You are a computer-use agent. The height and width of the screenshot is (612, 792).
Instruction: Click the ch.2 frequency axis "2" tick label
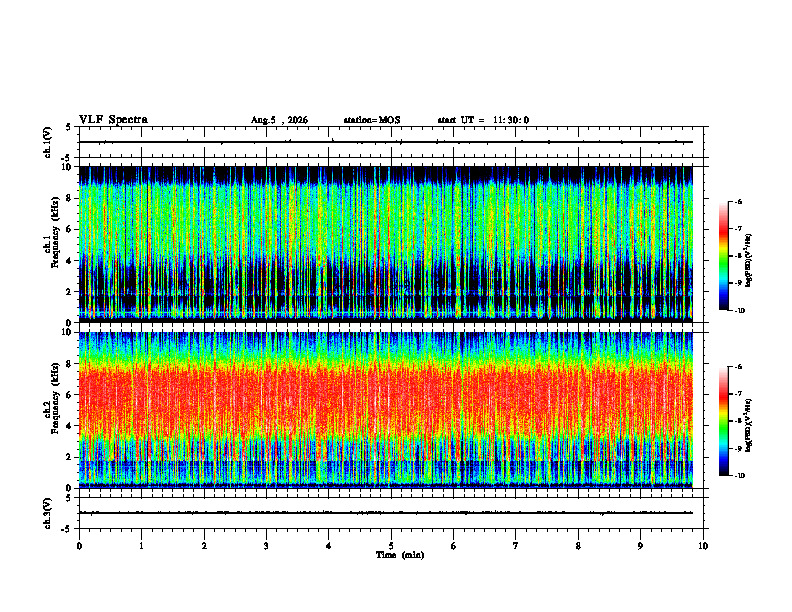point(70,457)
